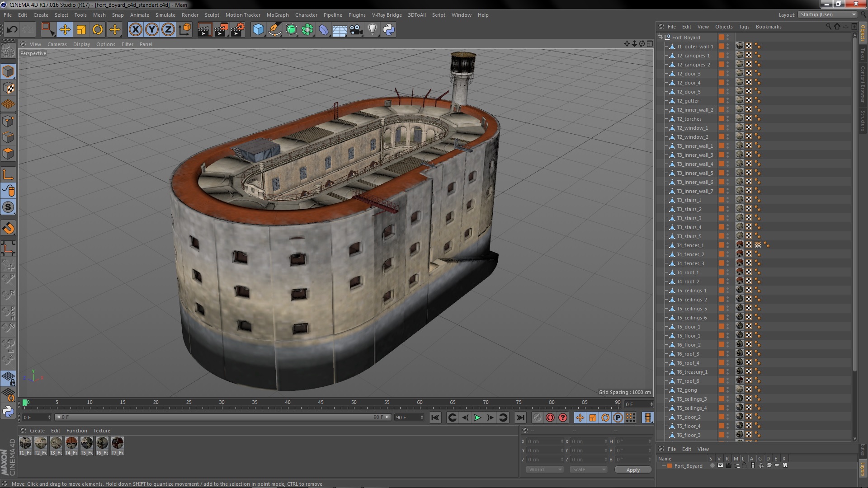868x488 pixels.
Task: Collapse the Fort_Boyard object tree
Action: (x=660, y=37)
